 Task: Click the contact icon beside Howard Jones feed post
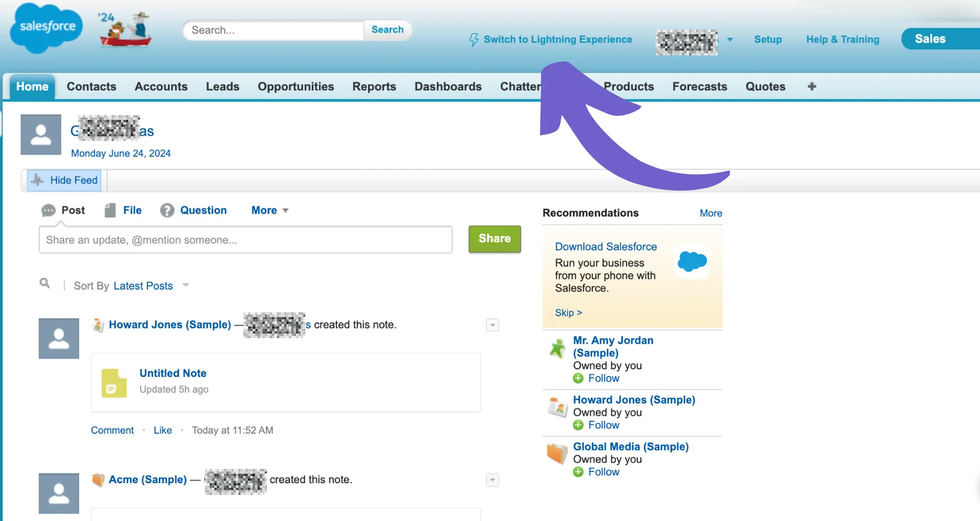(x=99, y=325)
